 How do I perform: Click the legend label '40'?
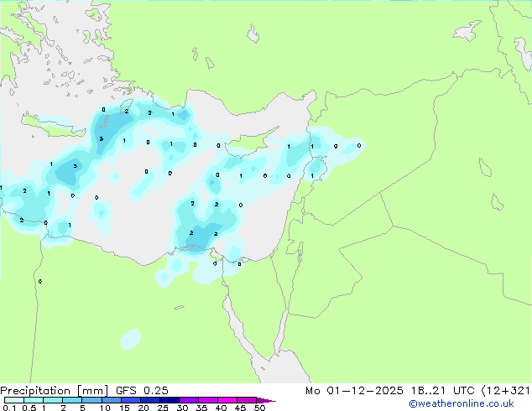(221, 408)
